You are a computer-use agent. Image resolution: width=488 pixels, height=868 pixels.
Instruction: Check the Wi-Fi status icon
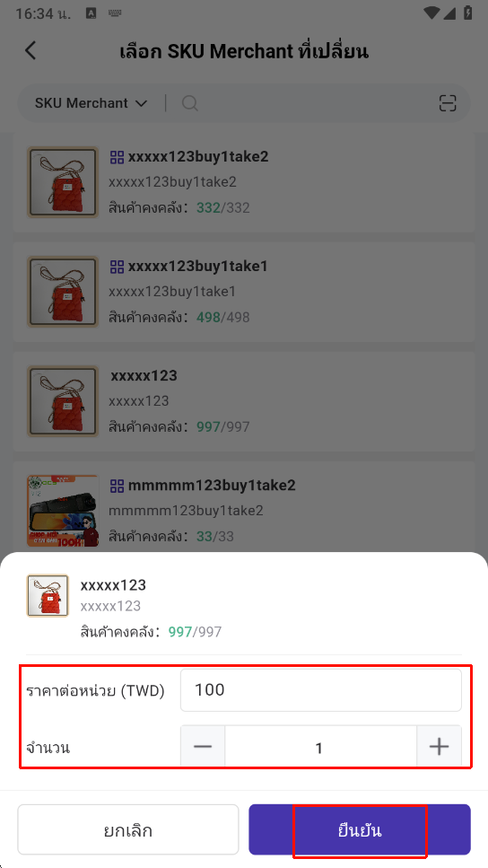click(x=431, y=13)
